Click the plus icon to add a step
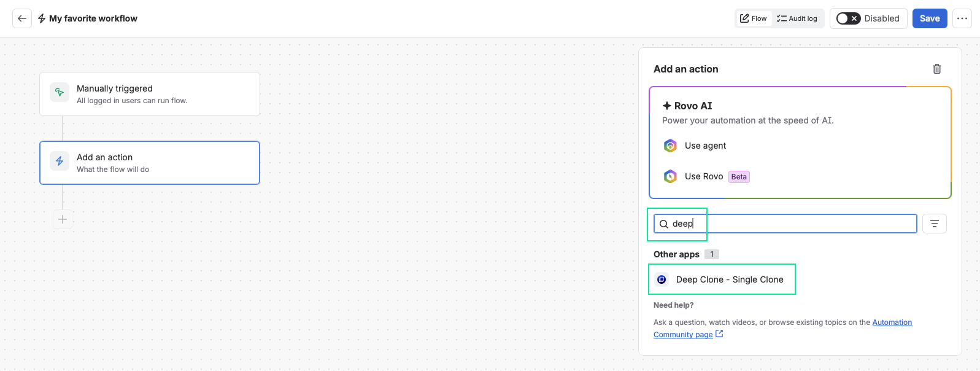This screenshot has width=980, height=371. pos(63,219)
